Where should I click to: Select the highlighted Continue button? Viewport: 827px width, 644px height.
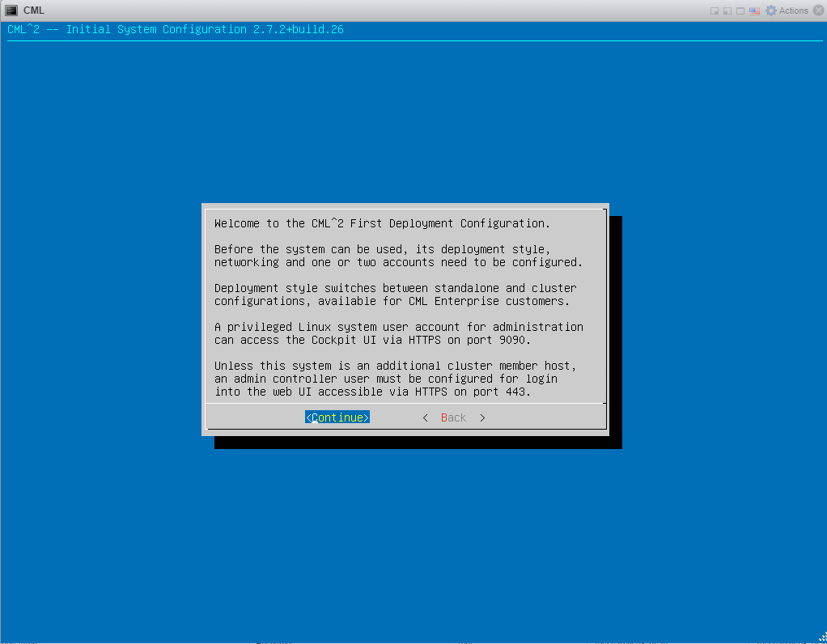[337, 417]
